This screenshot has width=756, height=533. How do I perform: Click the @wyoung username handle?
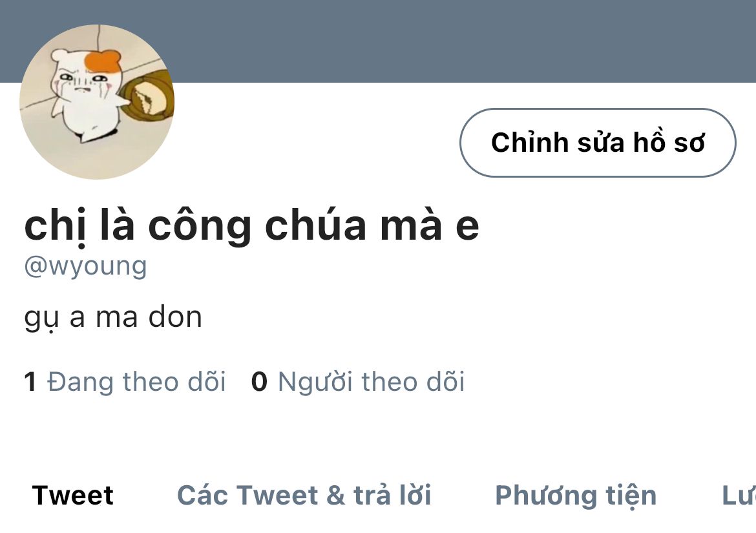pyautogui.click(x=86, y=266)
